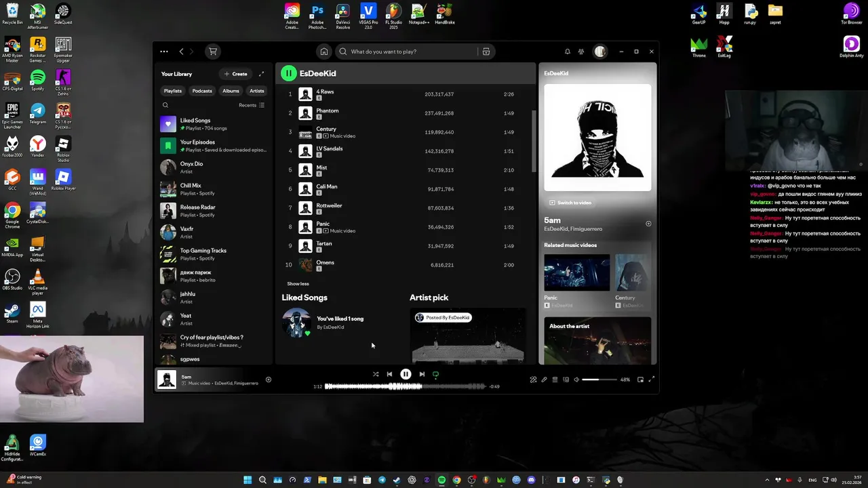Open the About the artist card
The height and width of the screenshot is (488, 868).
pos(597,340)
